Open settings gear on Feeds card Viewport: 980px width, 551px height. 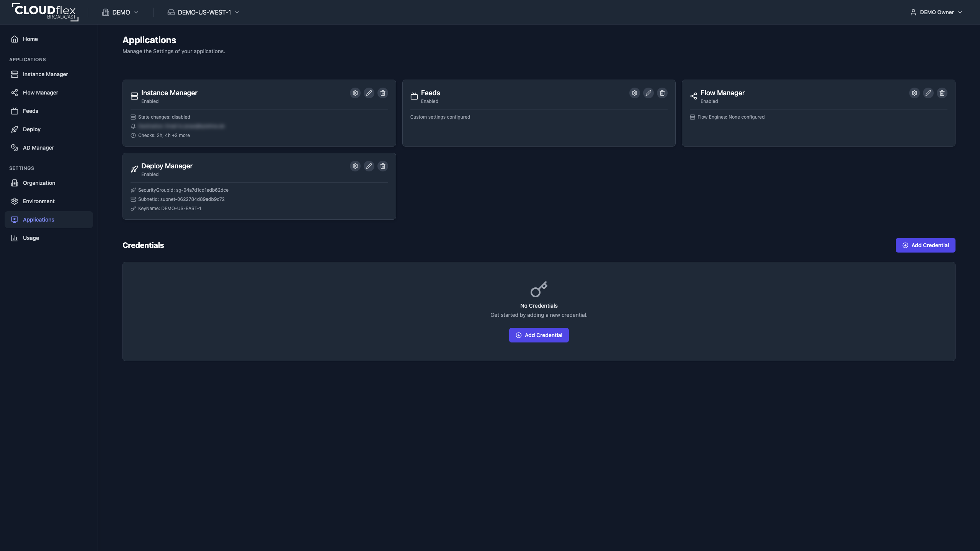click(635, 93)
